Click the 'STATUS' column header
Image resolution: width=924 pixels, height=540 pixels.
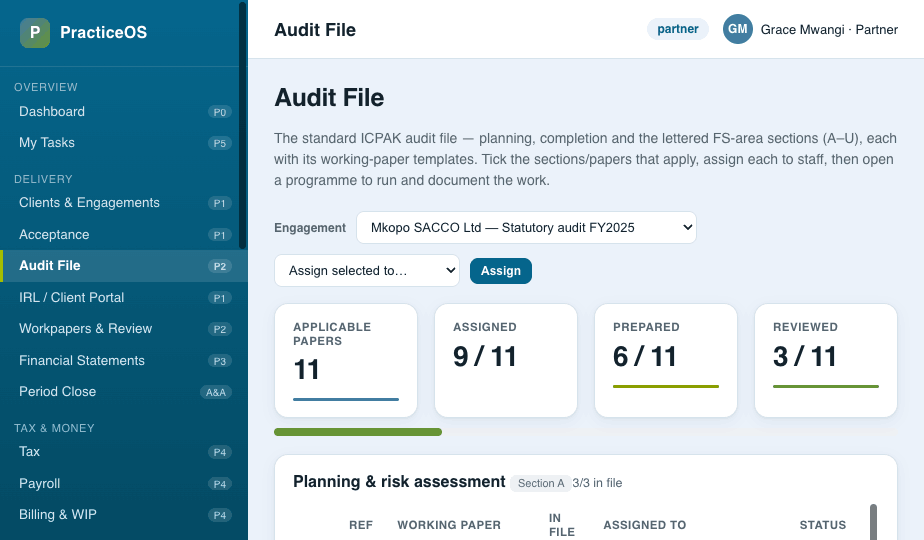point(823,525)
